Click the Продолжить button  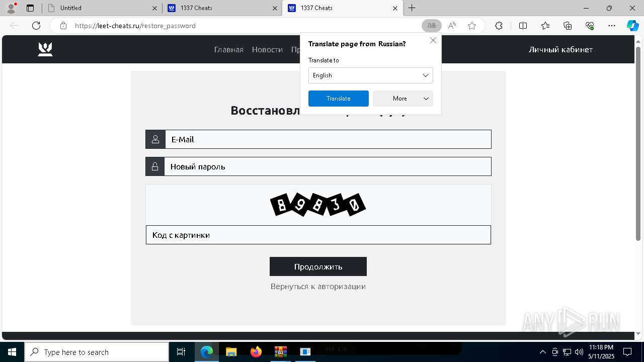click(x=318, y=266)
